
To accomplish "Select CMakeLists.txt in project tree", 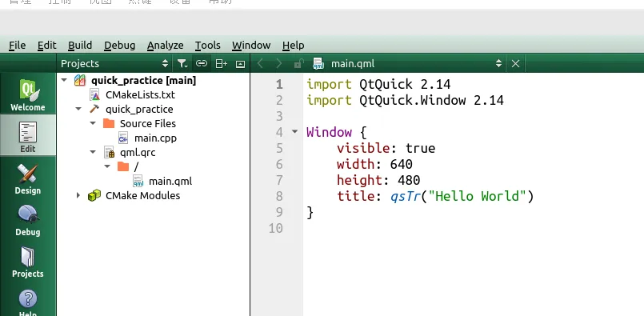I will pos(140,95).
